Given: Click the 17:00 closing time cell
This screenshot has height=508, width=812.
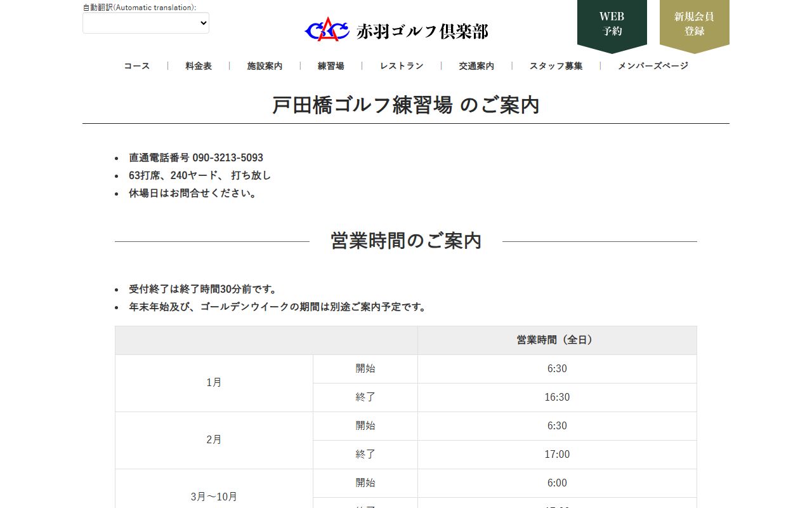Looking at the screenshot, I should coord(557,455).
